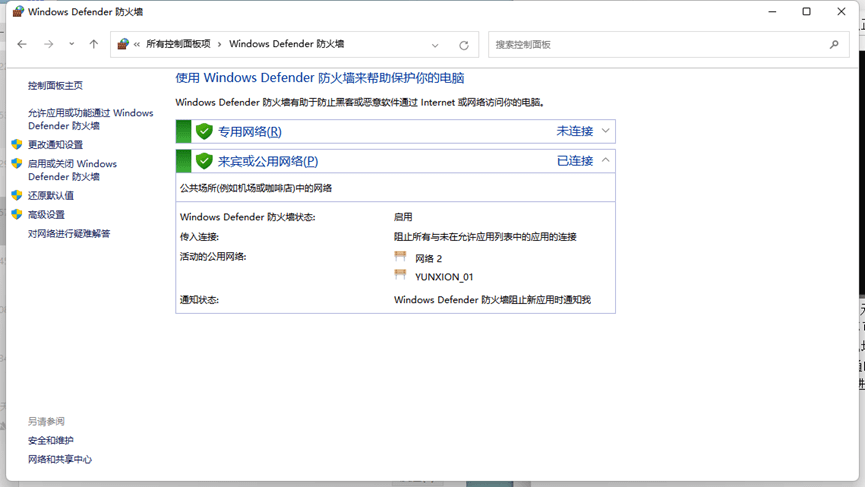Open recent locations dropdown next to forward arrow
865x487 pixels.
click(72, 44)
